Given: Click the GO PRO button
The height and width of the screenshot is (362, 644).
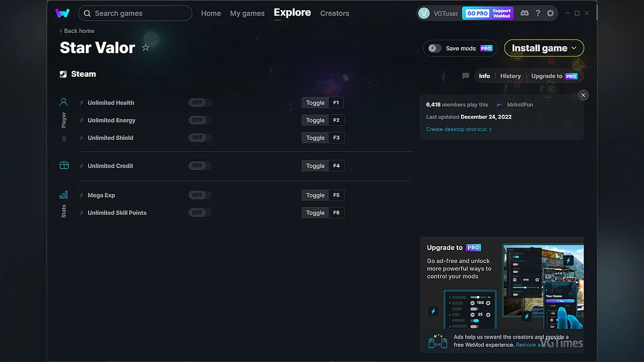Looking at the screenshot, I should [x=477, y=13].
